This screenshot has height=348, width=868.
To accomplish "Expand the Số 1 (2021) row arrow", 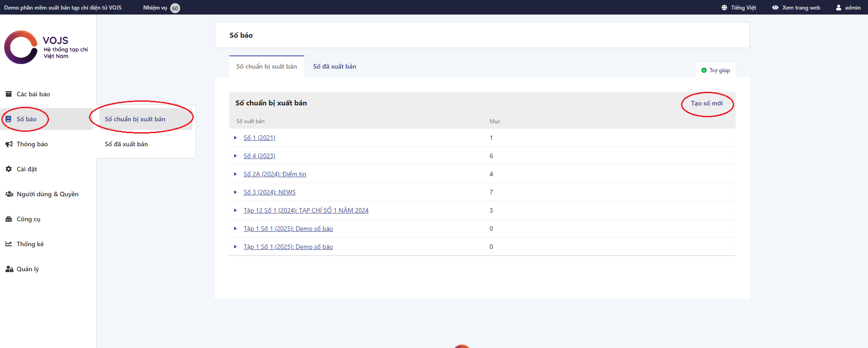I will point(235,138).
